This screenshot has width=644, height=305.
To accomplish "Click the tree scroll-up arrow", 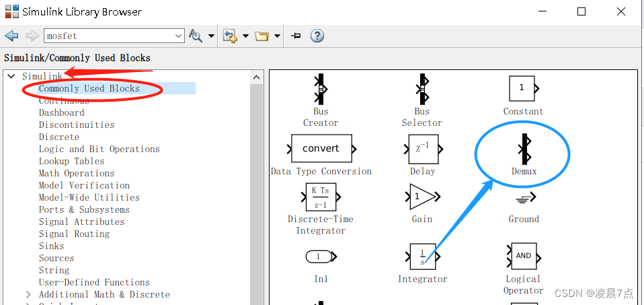I will click(257, 77).
